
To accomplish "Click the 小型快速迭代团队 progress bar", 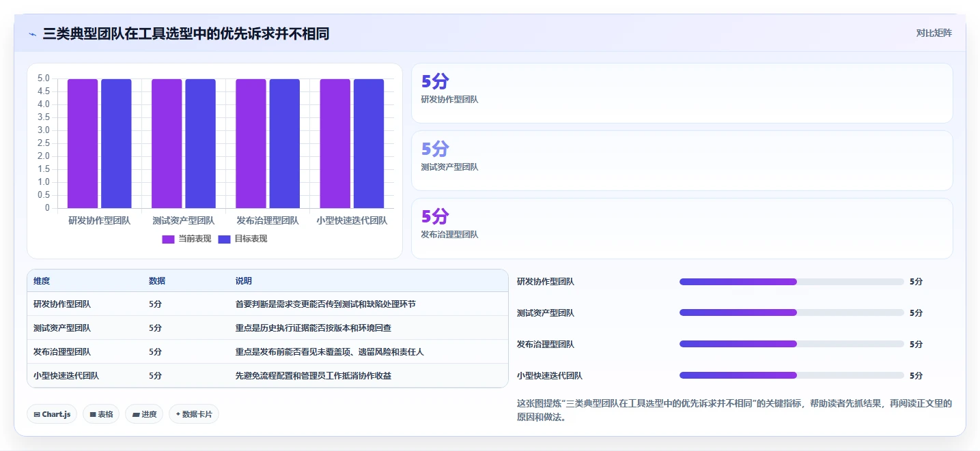I will click(x=792, y=375).
